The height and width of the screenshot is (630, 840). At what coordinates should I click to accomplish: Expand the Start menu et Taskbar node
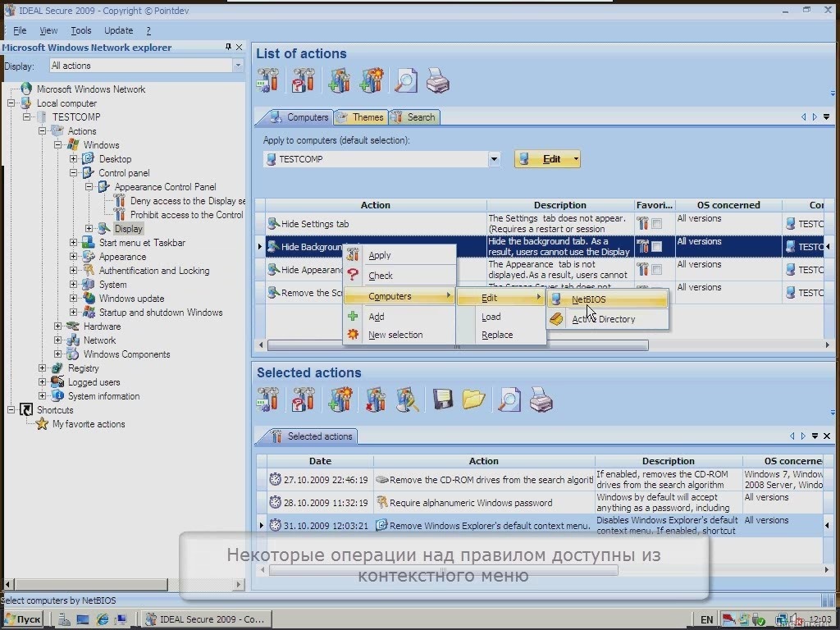click(x=73, y=242)
